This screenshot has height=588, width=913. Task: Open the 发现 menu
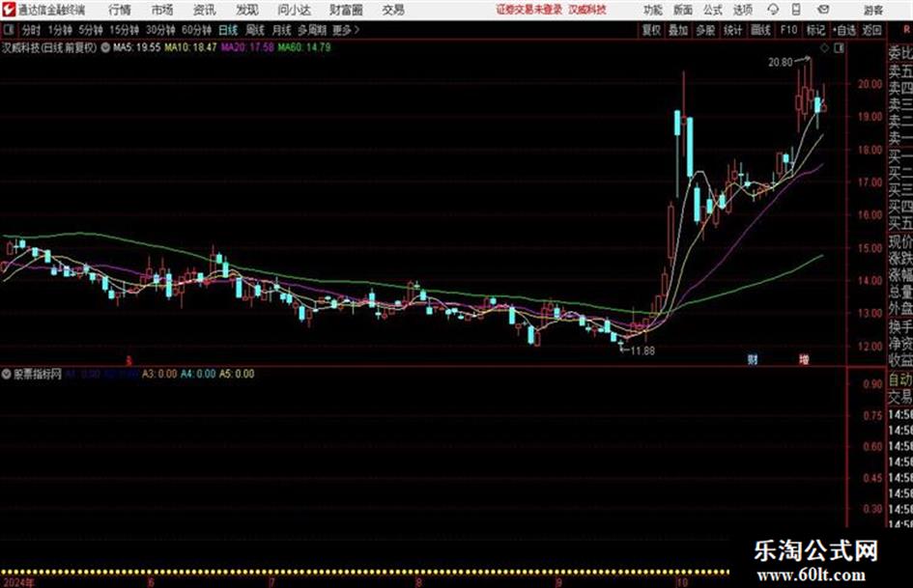point(247,10)
